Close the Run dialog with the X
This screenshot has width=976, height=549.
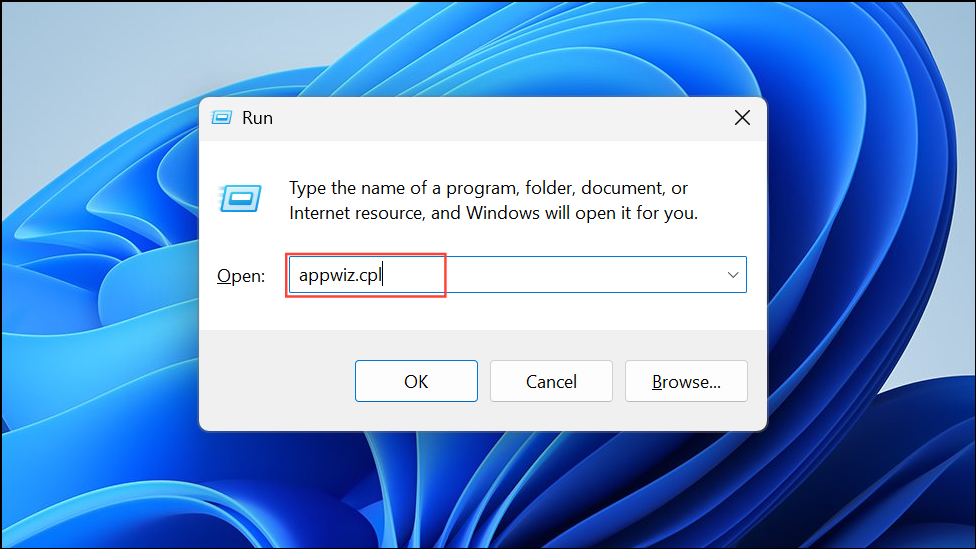coord(742,118)
